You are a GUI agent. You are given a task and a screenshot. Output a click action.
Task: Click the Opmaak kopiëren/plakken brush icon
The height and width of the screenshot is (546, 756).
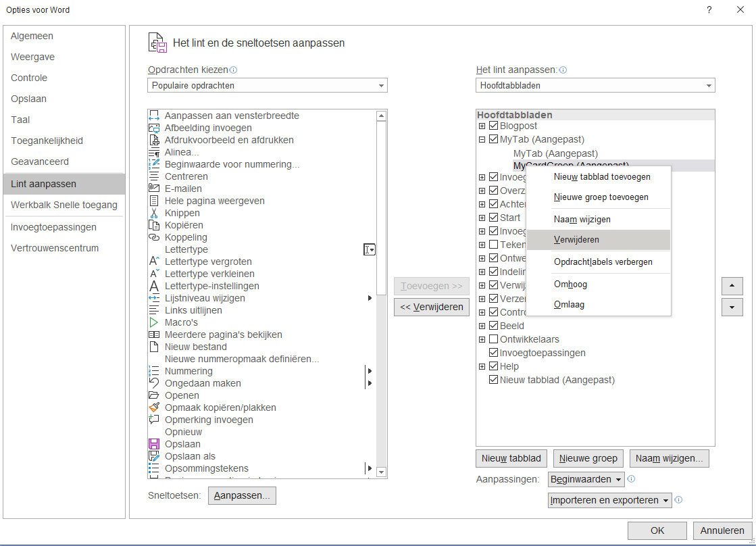pos(154,407)
